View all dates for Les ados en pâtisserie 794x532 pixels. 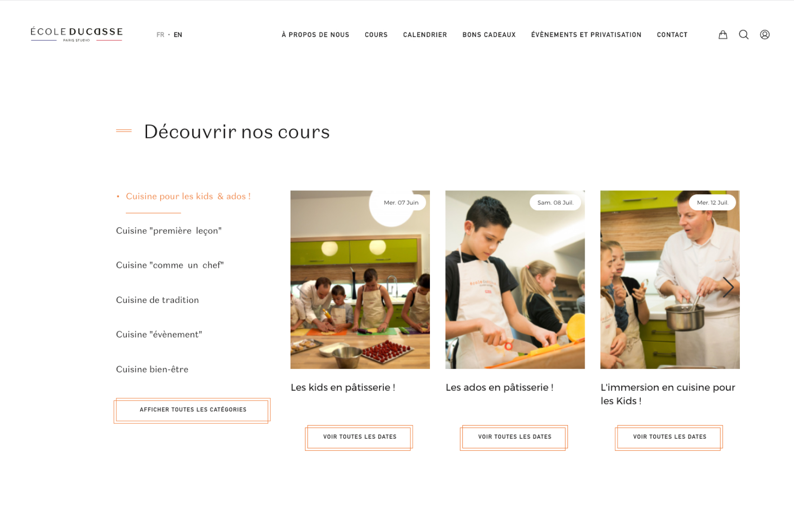point(514,437)
